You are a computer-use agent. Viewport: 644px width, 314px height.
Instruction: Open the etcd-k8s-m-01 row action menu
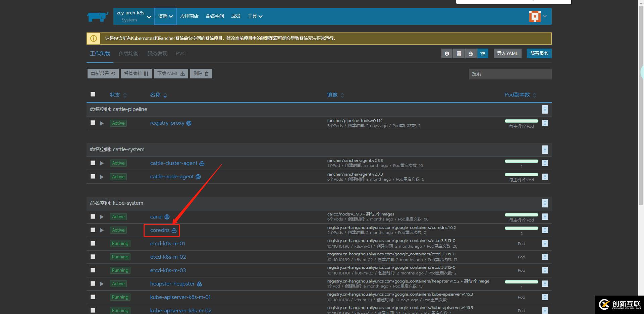pyautogui.click(x=545, y=243)
